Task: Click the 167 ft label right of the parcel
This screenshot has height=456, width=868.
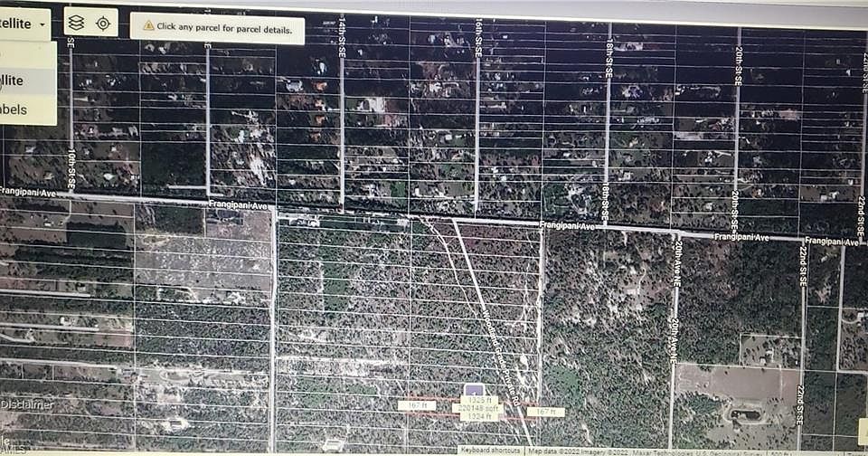Action: pyautogui.click(x=545, y=412)
